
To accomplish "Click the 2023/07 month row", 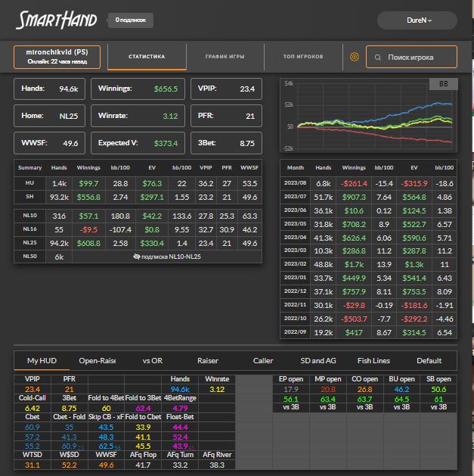I will (368, 197).
